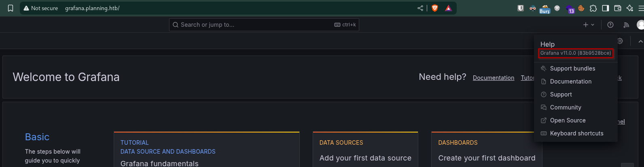Open the Extensions puzzle piece menu
The width and height of the screenshot is (644, 167).
[593, 8]
